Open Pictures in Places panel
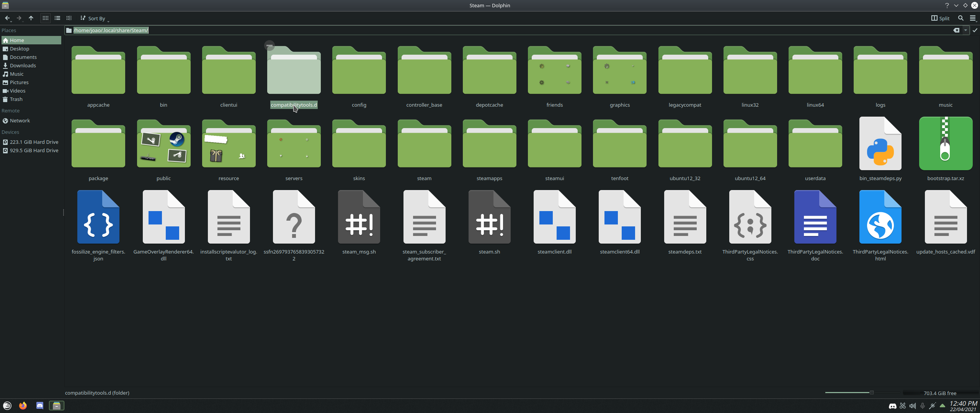The image size is (980, 413). point(31,82)
